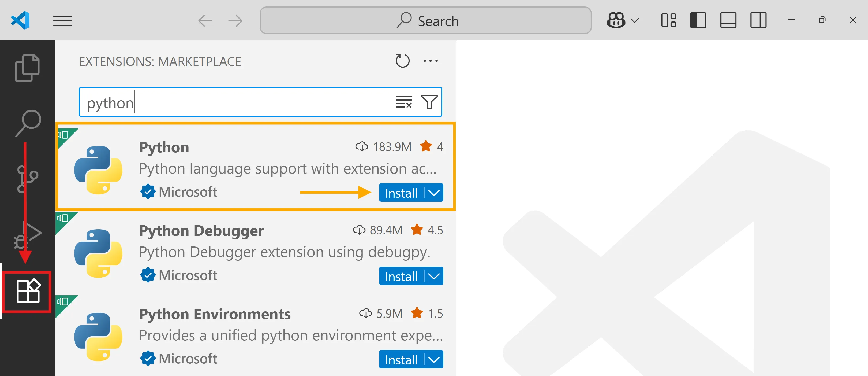
Task: Clear extensions search results icon
Action: click(403, 102)
